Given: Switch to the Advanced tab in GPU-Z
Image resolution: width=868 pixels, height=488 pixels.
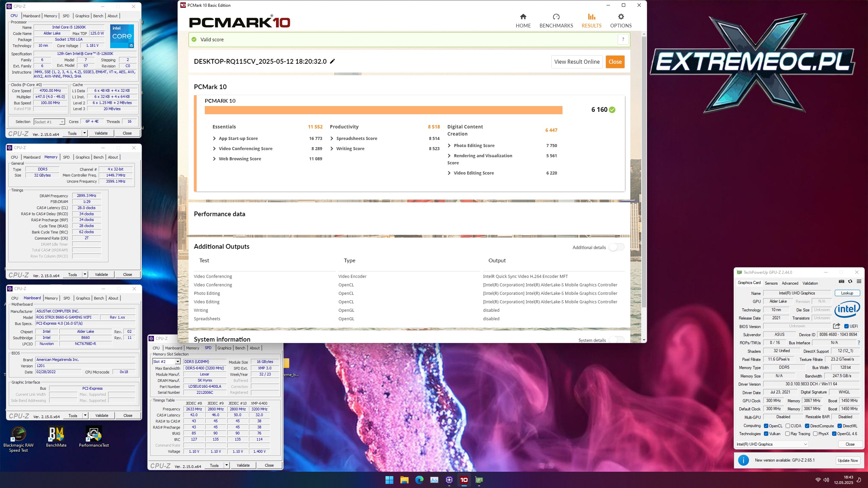Looking at the screenshot, I should tap(790, 283).
